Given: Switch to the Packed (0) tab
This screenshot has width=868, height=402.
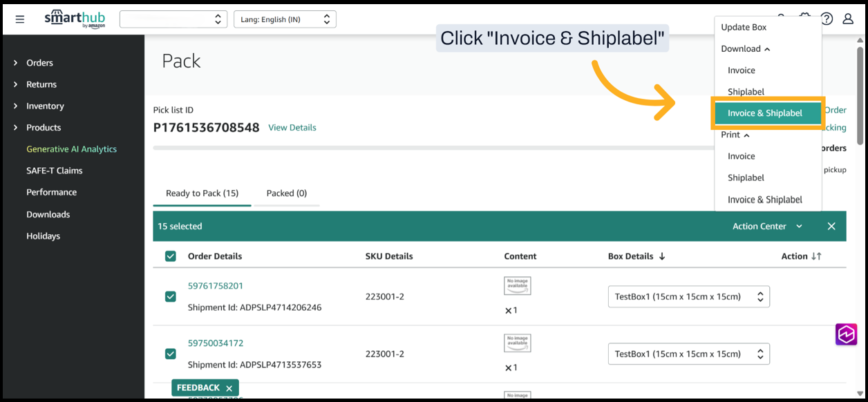Looking at the screenshot, I should click(287, 193).
